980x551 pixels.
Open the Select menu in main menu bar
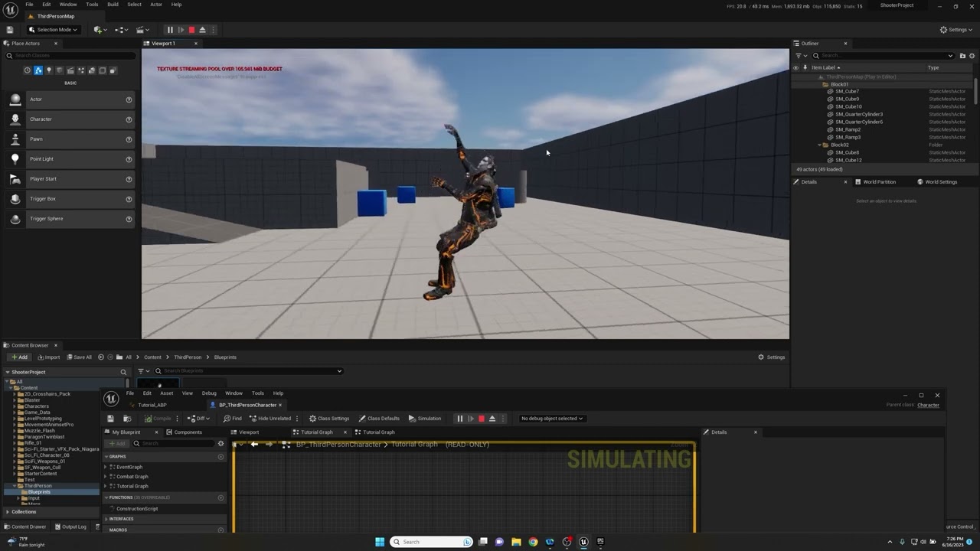click(x=134, y=5)
